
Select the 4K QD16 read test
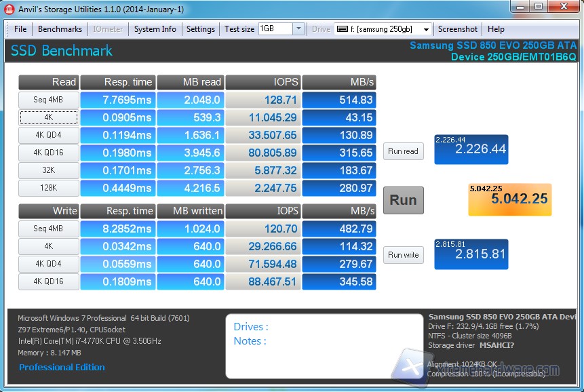click(x=48, y=153)
